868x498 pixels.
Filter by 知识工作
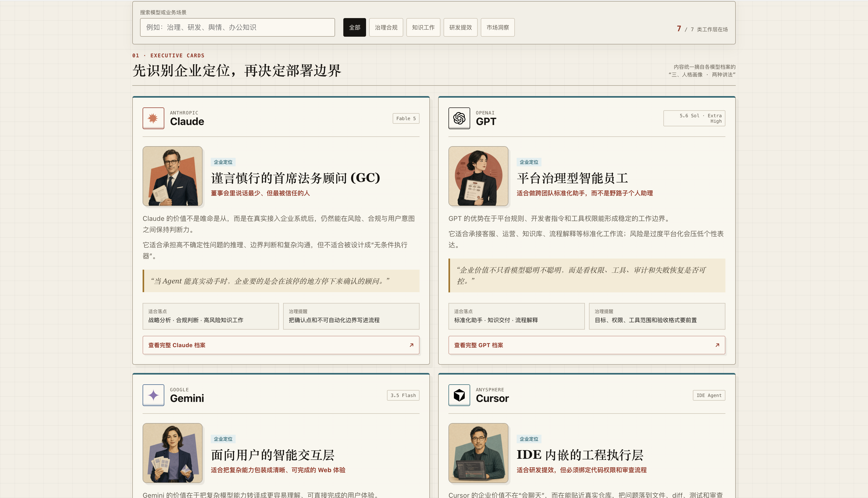[423, 27]
